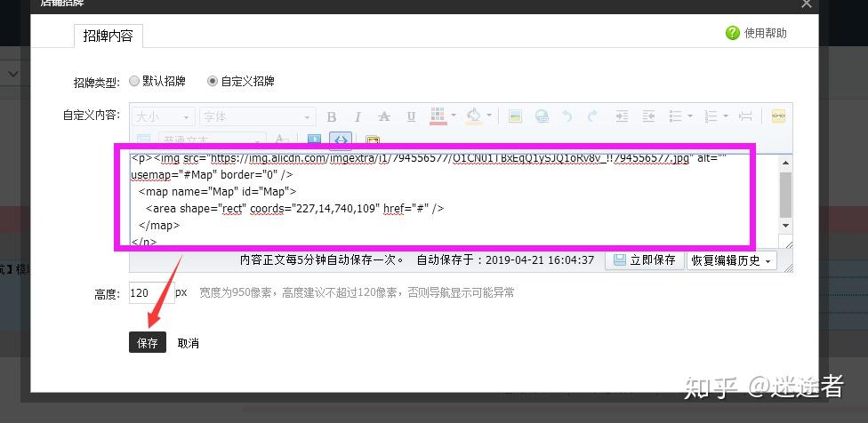Insert a hyperlink via globe icon

(542, 116)
